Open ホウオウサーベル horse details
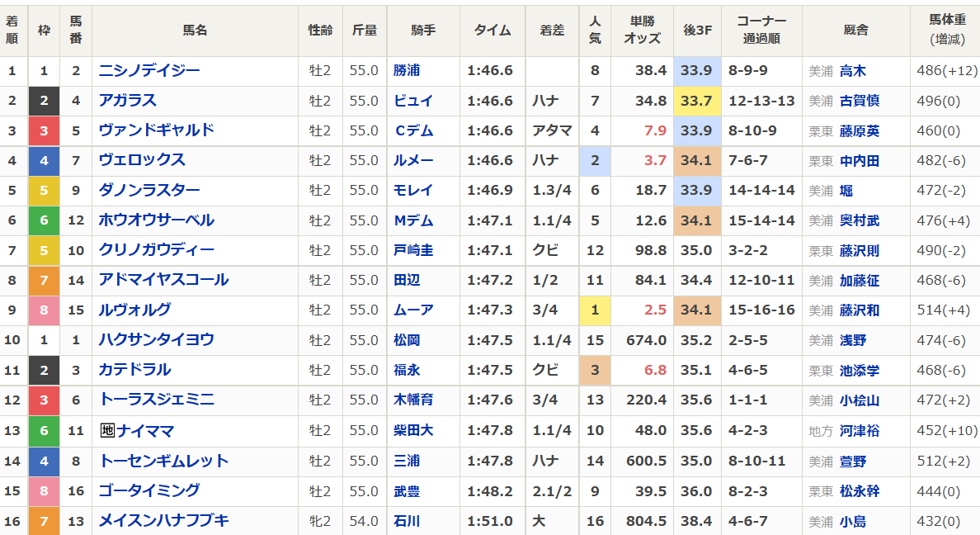 coord(156,220)
